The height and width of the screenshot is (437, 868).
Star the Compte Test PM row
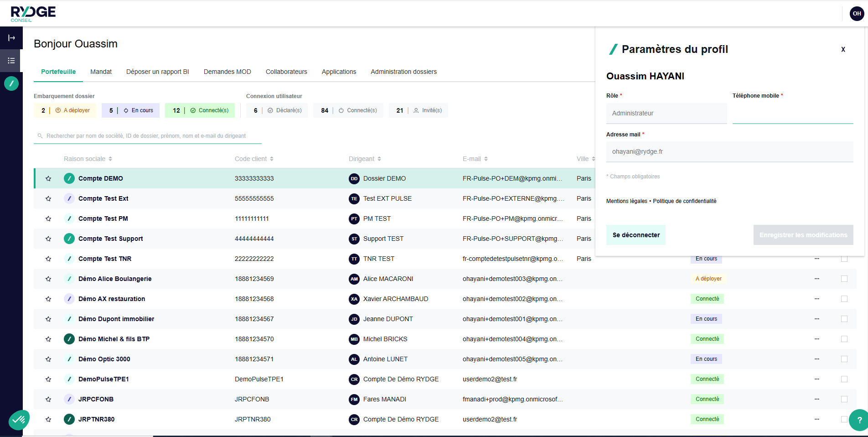pos(48,218)
